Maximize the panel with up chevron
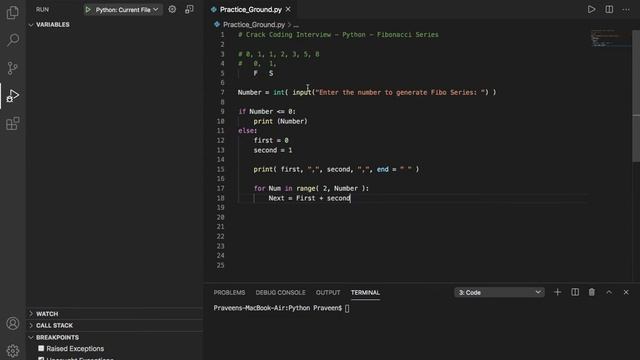The height and width of the screenshot is (360, 640). (x=609, y=292)
